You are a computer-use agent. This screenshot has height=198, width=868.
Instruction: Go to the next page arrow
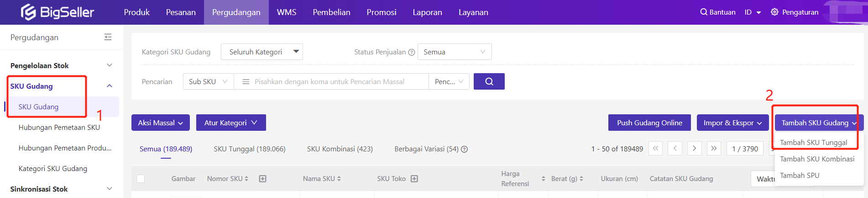tap(694, 149)
